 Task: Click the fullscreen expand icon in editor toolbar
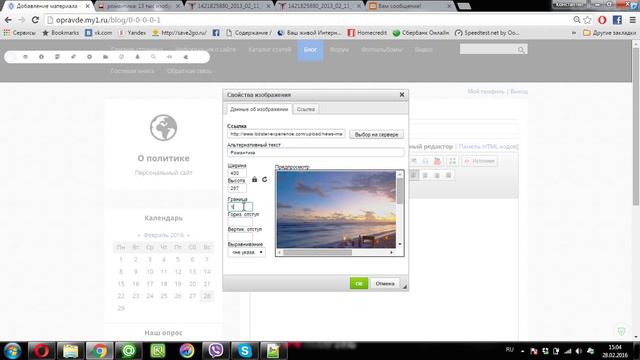(x=452, y=161)
